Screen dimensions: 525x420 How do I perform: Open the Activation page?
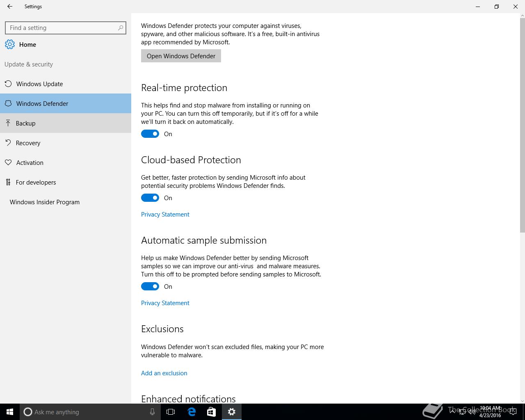pos(66,162)
